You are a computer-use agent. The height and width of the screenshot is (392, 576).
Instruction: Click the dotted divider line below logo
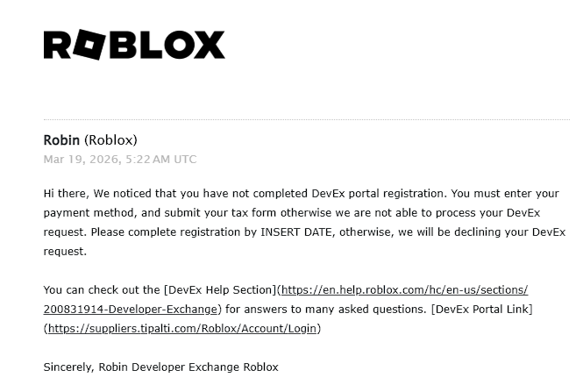pos(306,119)
